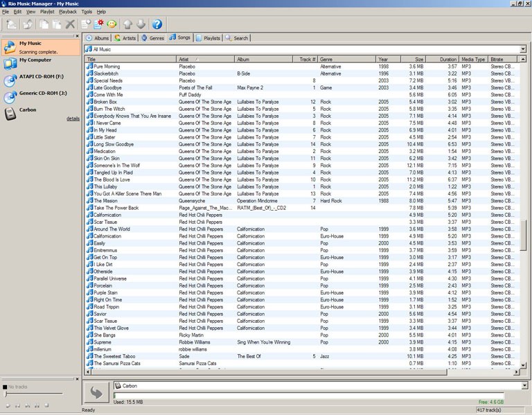The width and height of the screenshot is (532, 415).
Task: Select the song Take The Power Back
Action: pyautogui.click(x=302, y=208)
